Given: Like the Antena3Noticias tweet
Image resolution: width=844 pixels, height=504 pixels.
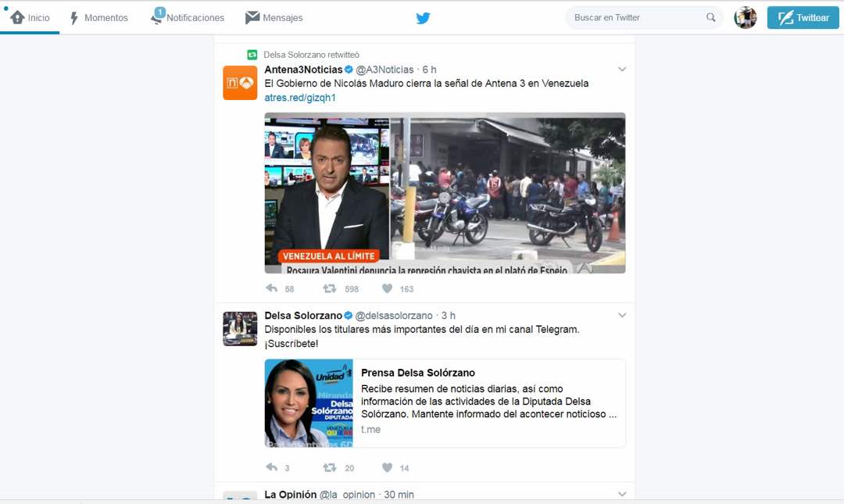Looking at the screenshot, I should 387,288.
